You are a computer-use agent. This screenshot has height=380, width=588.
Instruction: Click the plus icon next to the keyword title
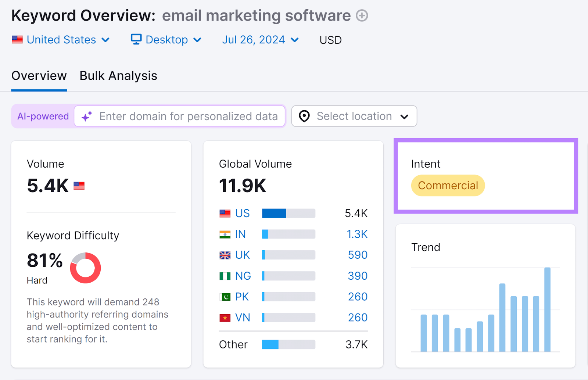(x=362, y=15)
